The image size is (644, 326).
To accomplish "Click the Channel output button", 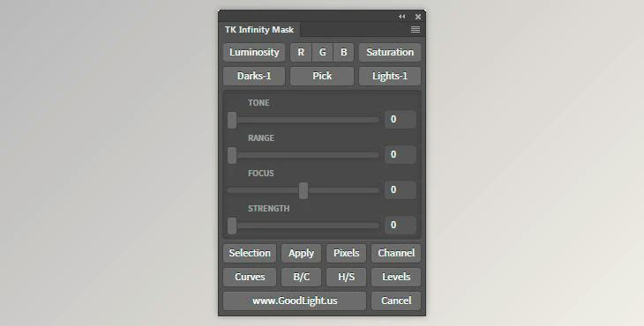I will (x=396, y=253).
